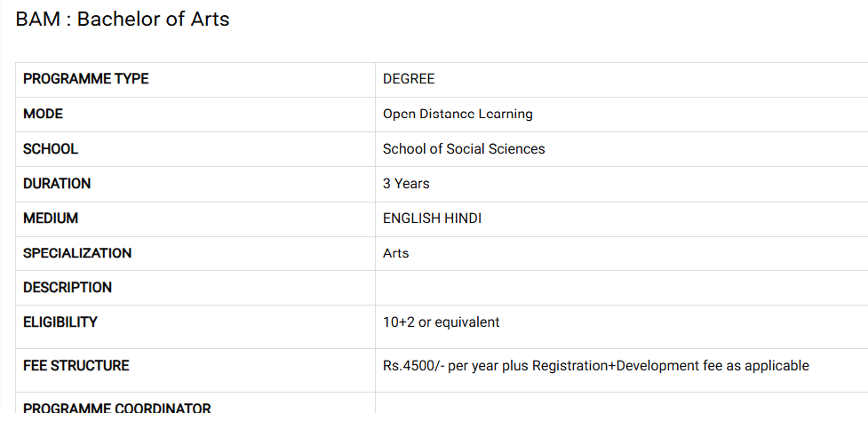Click the "10+2 or equivalent" text
The height and width of the screenshot is (421, 868).
[x=441, y=322]
